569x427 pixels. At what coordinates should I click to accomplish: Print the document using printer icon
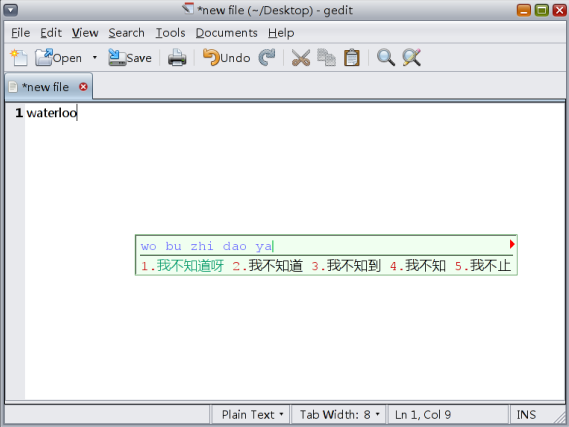tap(177, 58)
